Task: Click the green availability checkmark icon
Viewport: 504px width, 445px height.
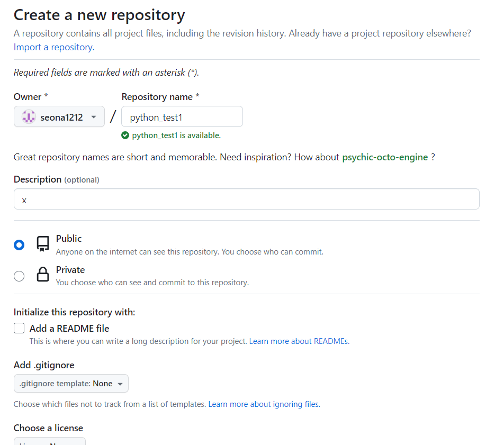Action: pyautogui.click(x=125, y=135)
